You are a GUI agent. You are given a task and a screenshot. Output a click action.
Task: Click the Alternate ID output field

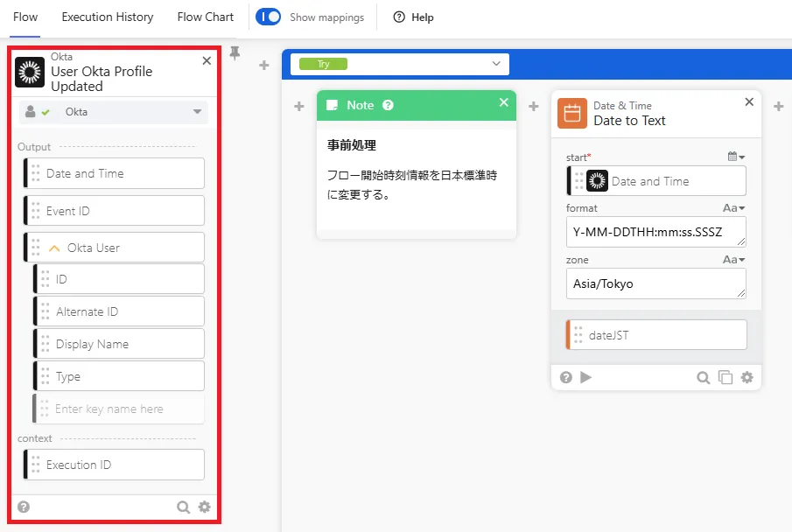[119, 311]
